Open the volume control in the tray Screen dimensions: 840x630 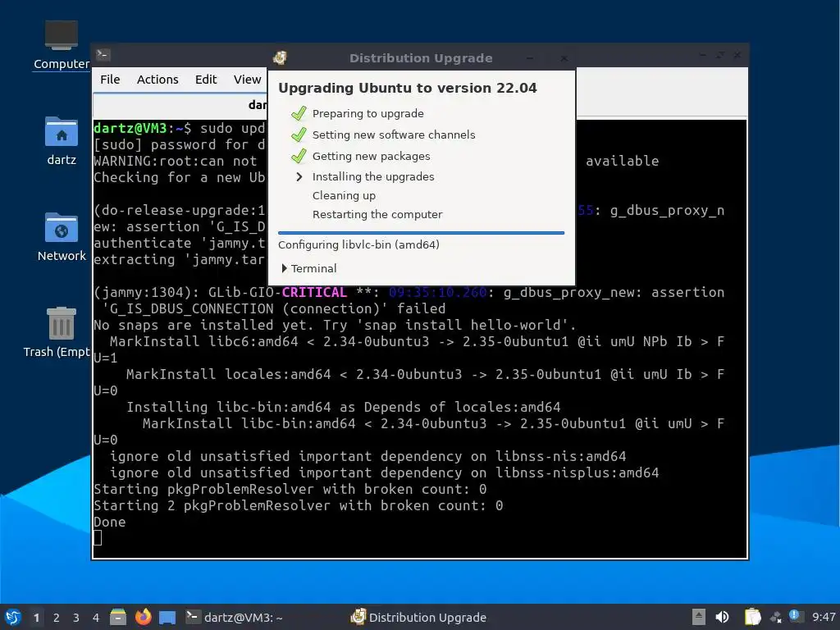click(x=722, y=617)
